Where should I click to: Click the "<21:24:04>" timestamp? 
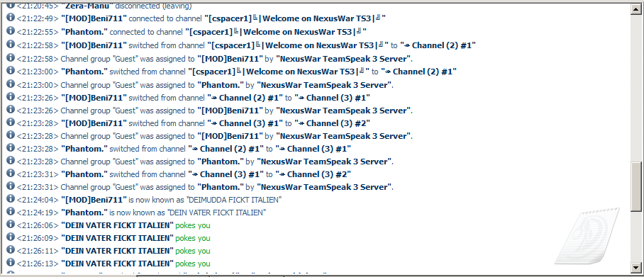(x=38, y=200)
